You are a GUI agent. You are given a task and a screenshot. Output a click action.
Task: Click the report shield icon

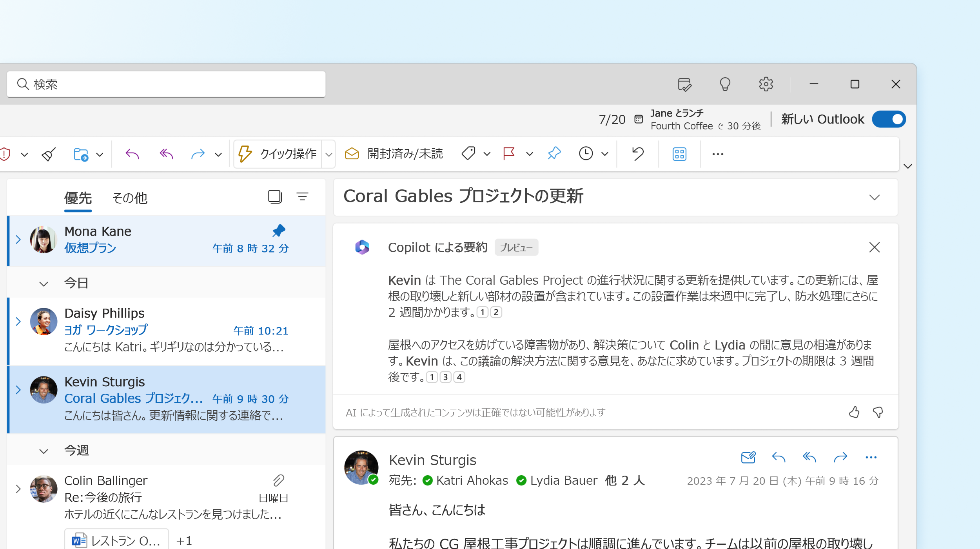[5, 154]
